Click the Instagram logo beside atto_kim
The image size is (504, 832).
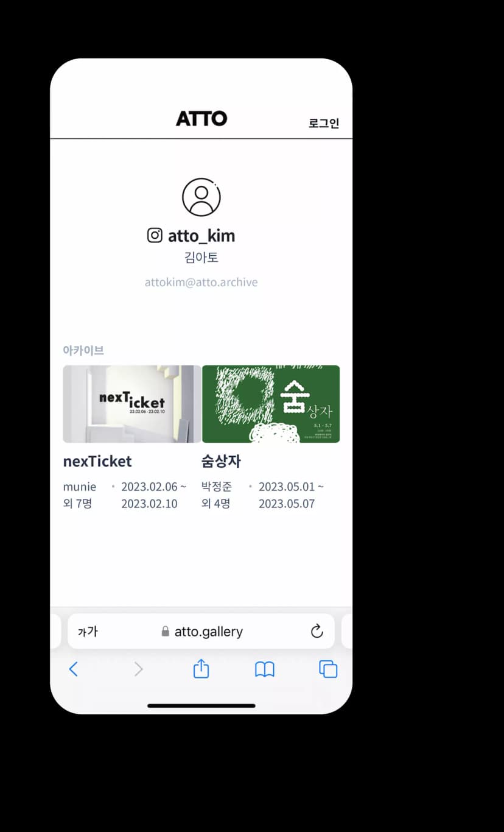coord(155,235)
